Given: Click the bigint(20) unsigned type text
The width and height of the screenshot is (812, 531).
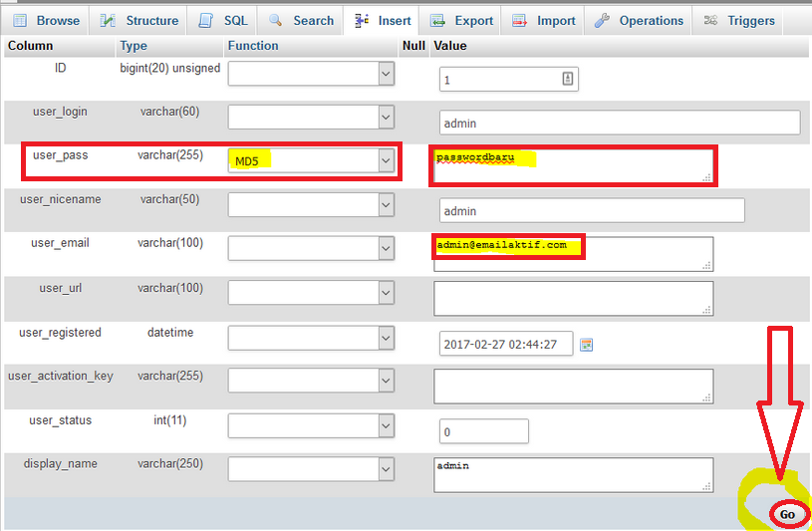Looking at the screenshot, I should [169, 68].
